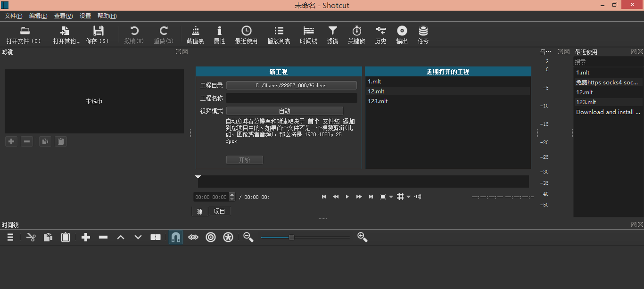This screenshot has height=289, width=644.
Task: Click the 关键帧 keyframes stopwatch icon
Action: tap(356, 35)
